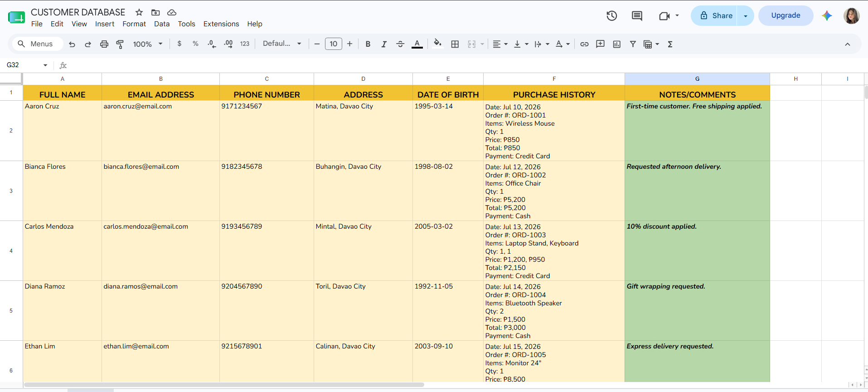Click the Redo arrow icon
868x392 pixels.
(88, 44)
